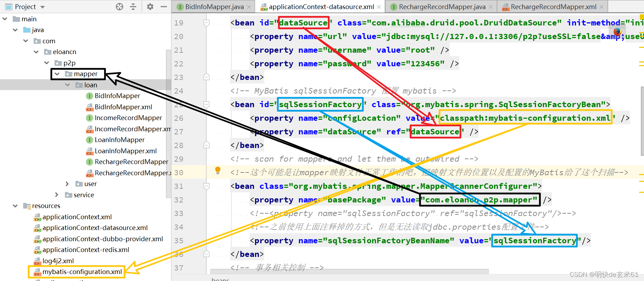Select RechargeRecordMapper interface in tree

tap(131, 162)
